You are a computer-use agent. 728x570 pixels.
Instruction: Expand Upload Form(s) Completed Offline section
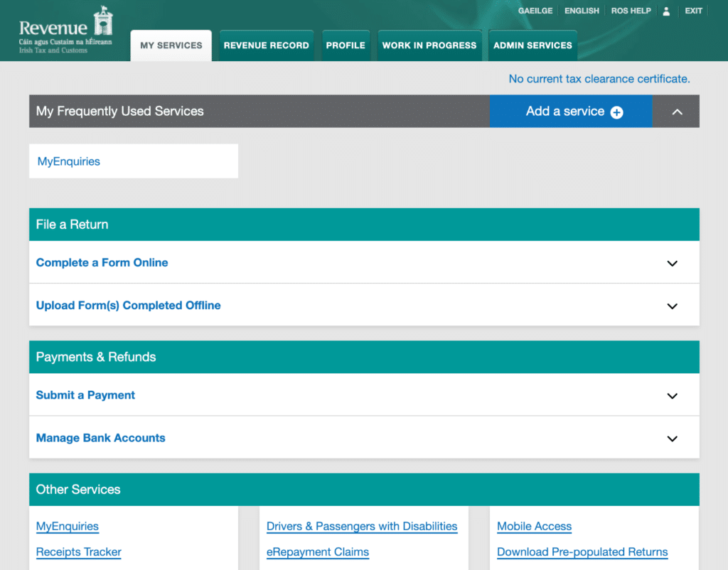tap(672, 306)
